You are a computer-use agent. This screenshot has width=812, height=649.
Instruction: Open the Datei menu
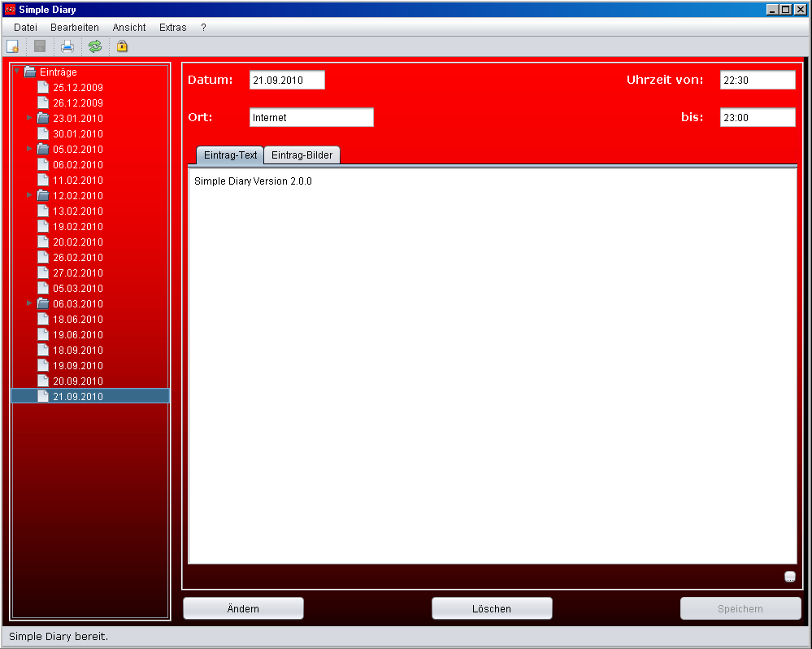click(25, 28)
